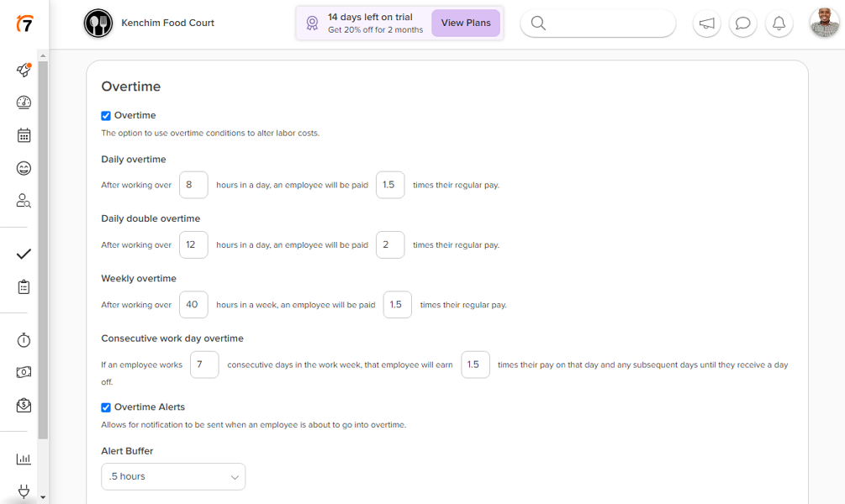Image resolution: width=845 pixels, height=504 pixels.
Task: Open the plug integrations icon
Action: pyautogui.click(x=24, y=491)
